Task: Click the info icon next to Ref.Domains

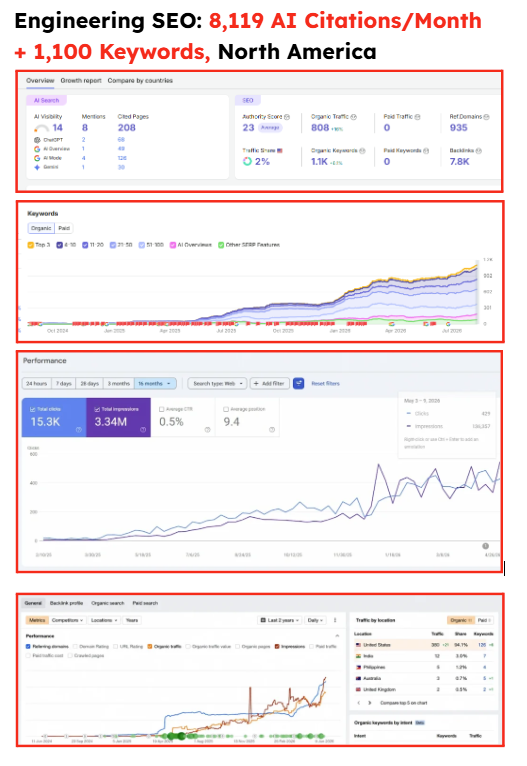Action: click(x=486, y=117)
